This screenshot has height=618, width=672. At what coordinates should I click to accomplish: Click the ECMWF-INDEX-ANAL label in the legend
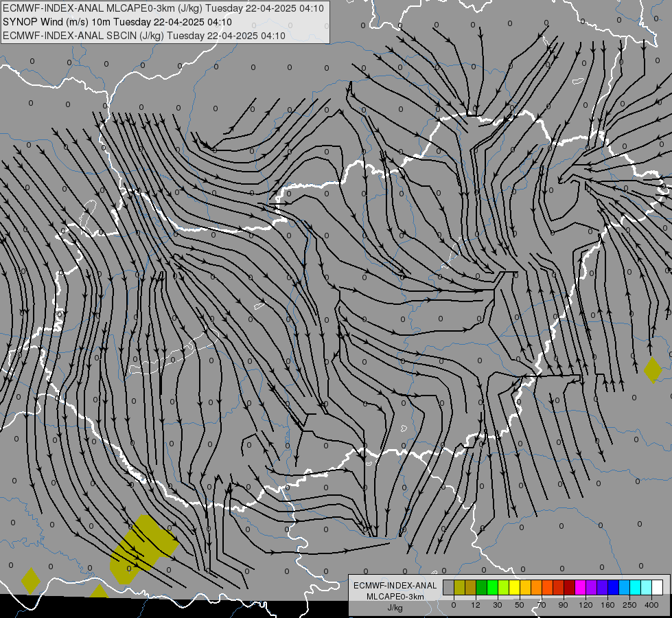click(395, 586)
